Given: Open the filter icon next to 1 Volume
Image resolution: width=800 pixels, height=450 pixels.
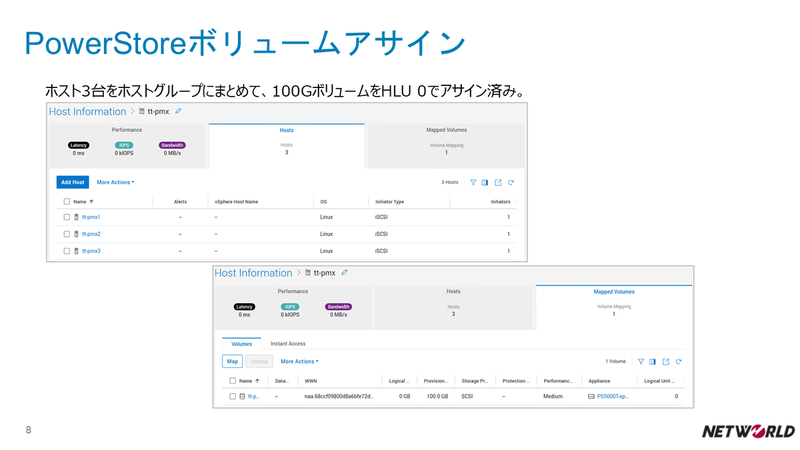Looking at the screenshot, I should (x=641, y=361).
